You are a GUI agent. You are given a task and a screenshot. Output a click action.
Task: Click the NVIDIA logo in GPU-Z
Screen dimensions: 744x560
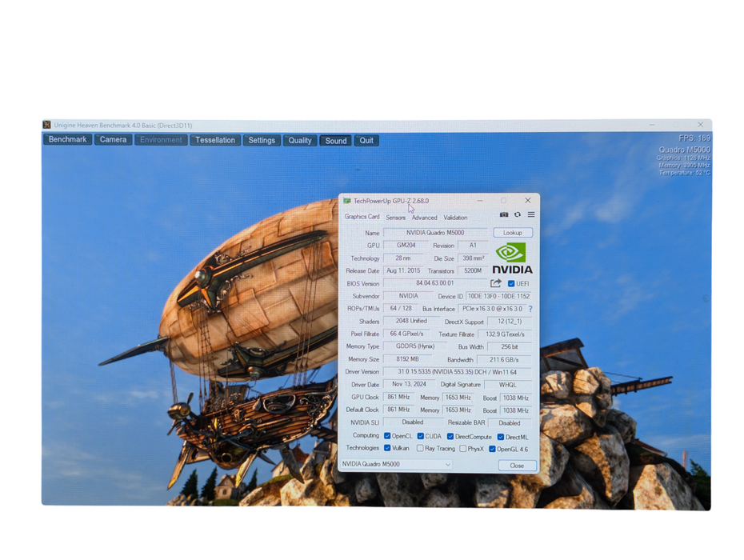(x=512, y=258)
